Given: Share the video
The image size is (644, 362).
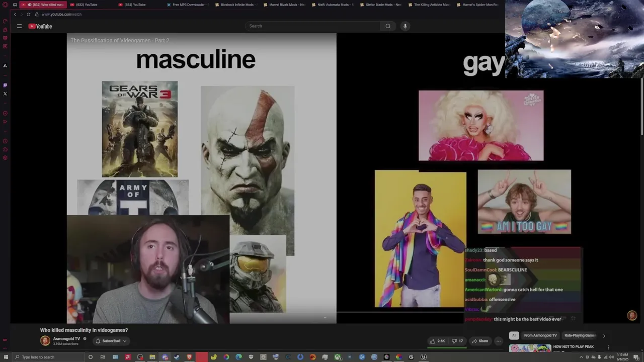Looking at the screenshot, I should (480, 341).
